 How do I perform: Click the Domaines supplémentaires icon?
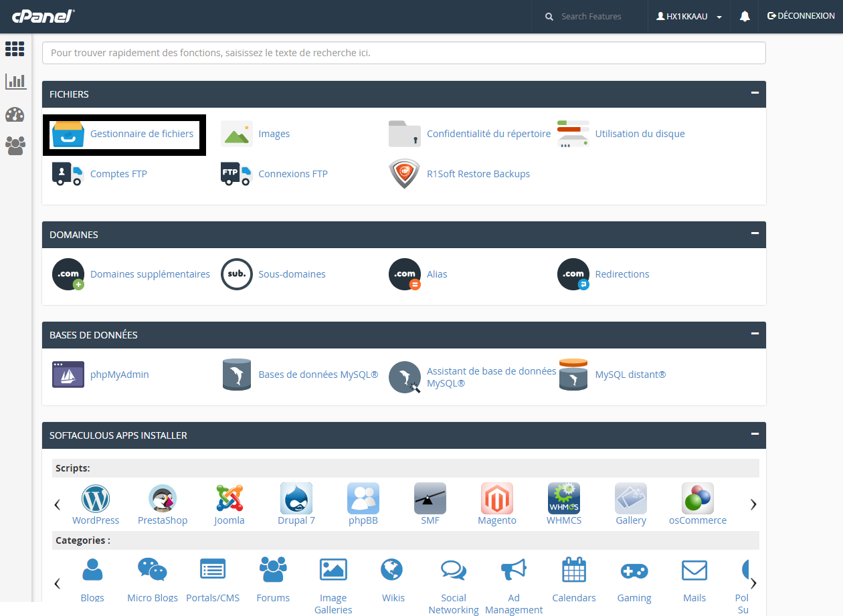tap(68, 274)
